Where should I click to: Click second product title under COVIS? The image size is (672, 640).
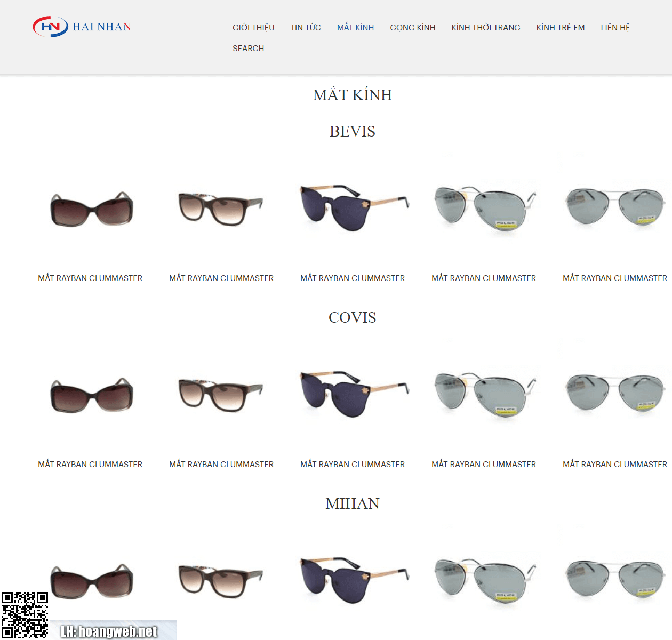221,464
